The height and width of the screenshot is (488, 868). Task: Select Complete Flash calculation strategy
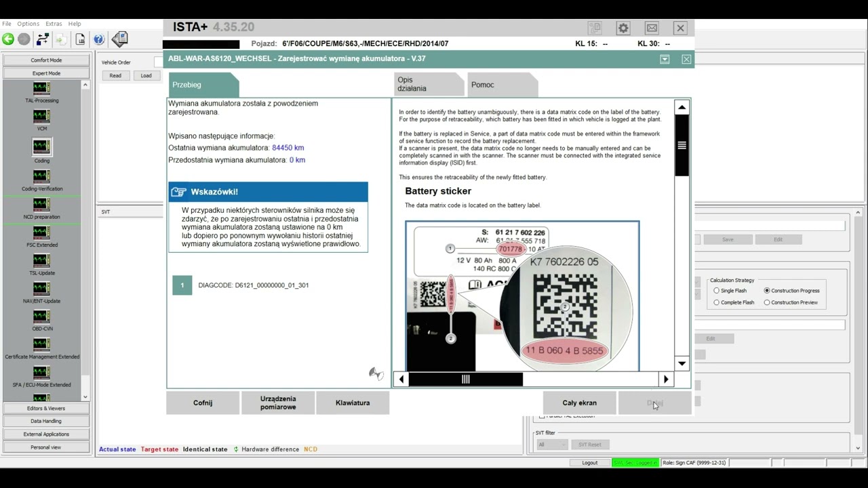click(716, 302)
